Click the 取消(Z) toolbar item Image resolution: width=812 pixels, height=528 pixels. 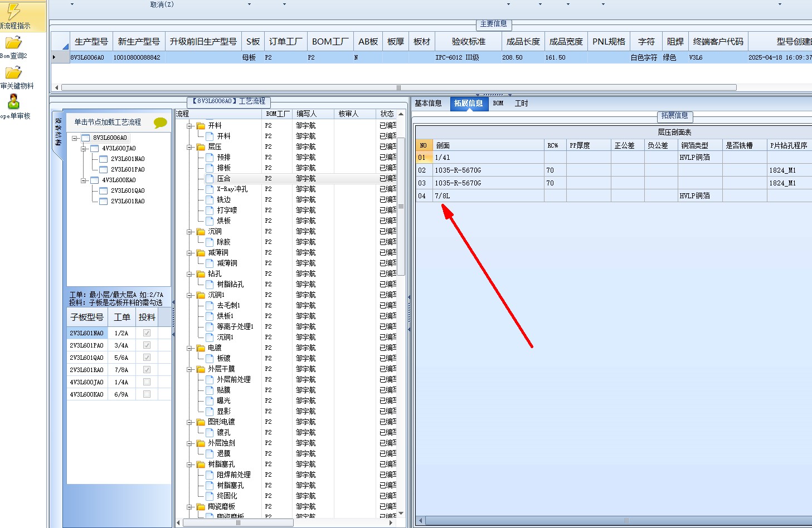pos(162,4)
